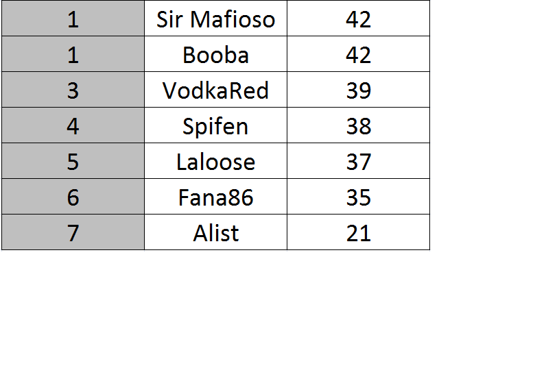
Task: Click the gray rank 6 cell
Action: (x=73, y=197)
